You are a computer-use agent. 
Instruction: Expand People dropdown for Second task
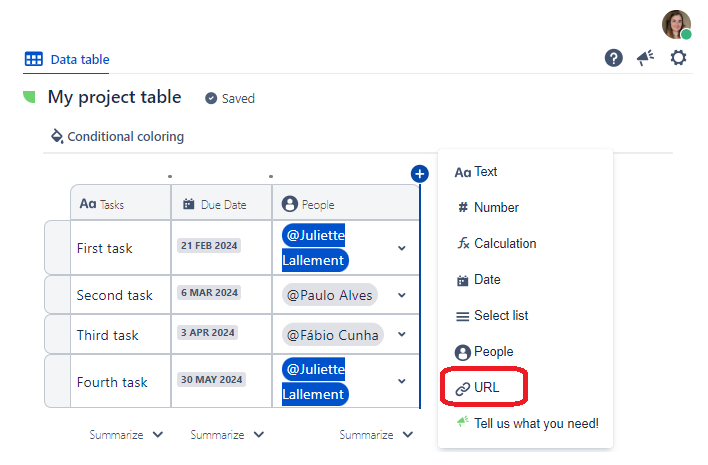point(402,295)
